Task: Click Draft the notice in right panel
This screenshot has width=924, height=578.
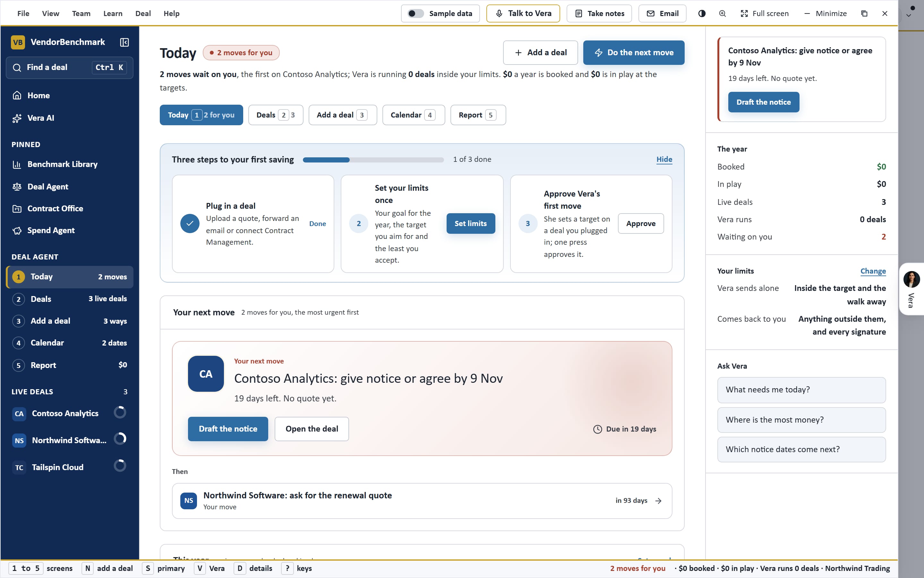Action: [x=763, y=102]
